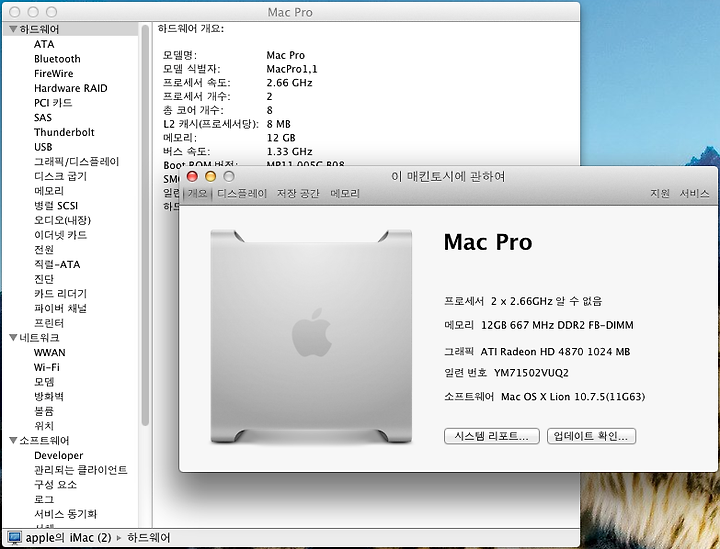The width and height of the screenshot is (720, 549).
Task: Select 파이버 채널 entry
Action: [x=60, y=308]
